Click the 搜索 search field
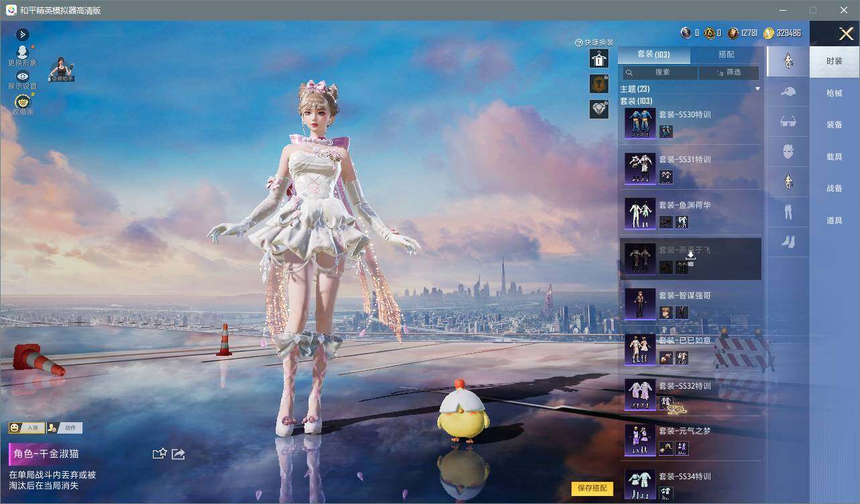The width and height of the screenshot is (860, 504). tap(661, 72)
